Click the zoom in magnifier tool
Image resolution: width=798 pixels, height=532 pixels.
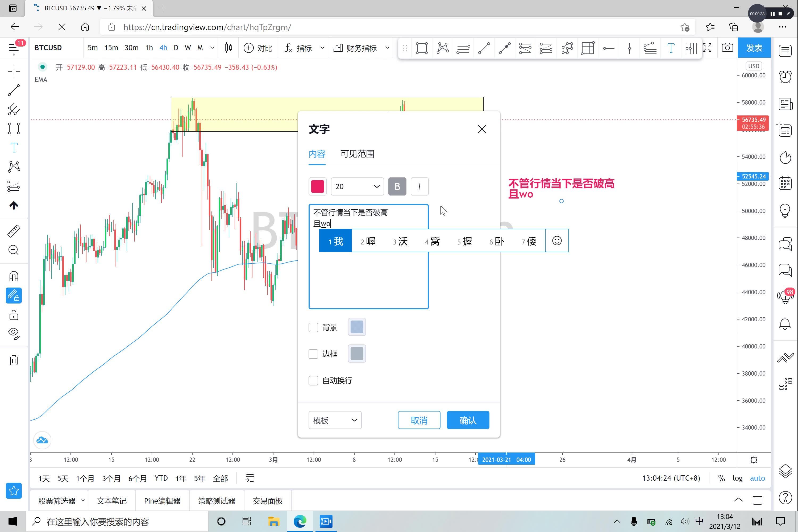14,250
